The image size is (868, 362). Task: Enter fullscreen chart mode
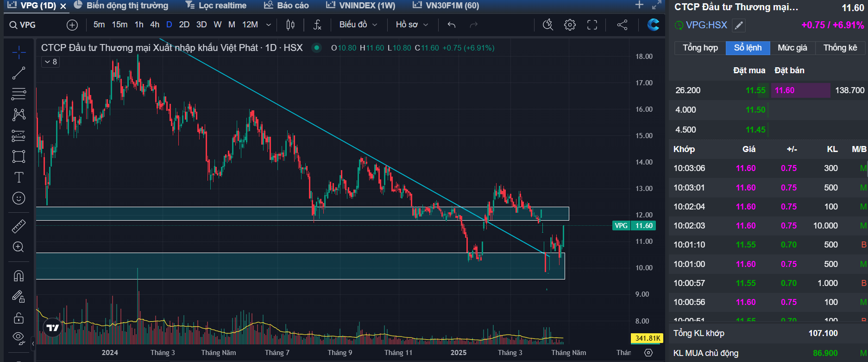click(592, 25)
